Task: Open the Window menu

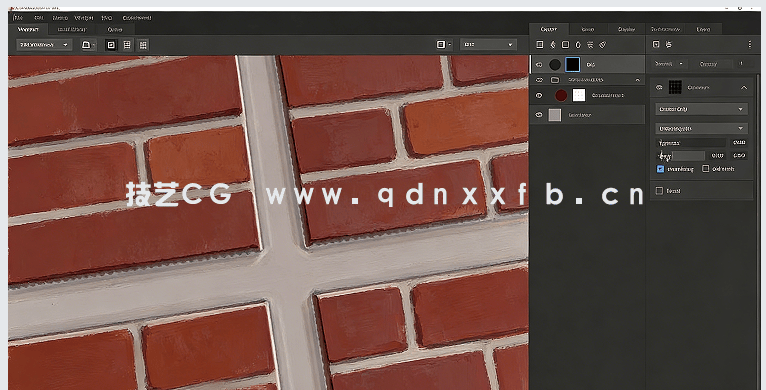Action: tap(84, 18)
